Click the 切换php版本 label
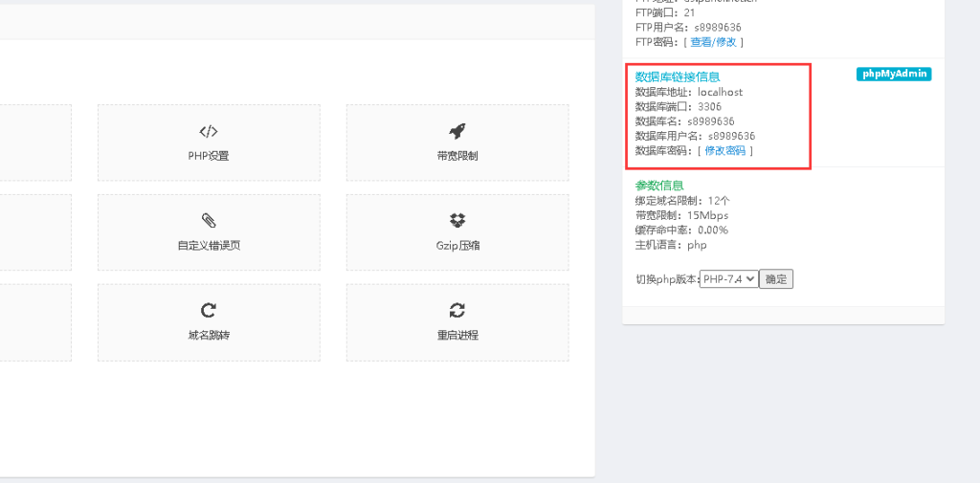The height and width of the screenshot is (483, 980). tap(667, 279)
